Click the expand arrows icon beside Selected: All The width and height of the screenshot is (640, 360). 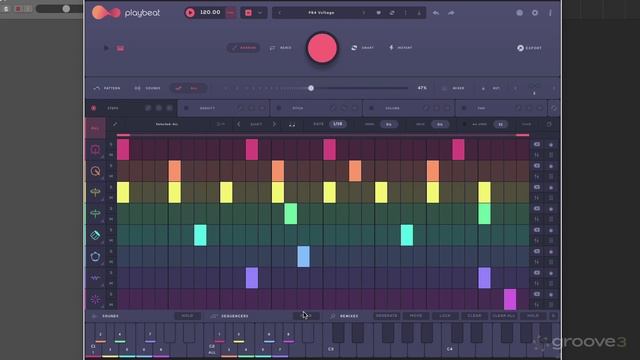tap(115, 124)
